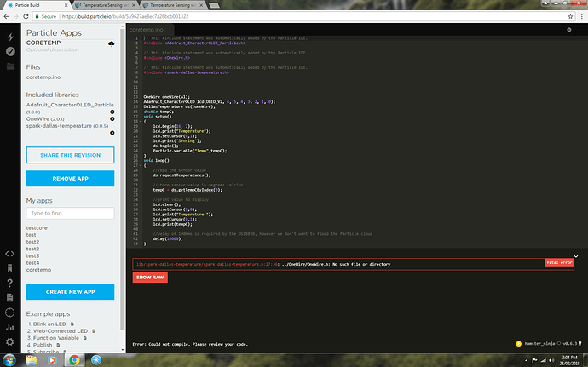Screen dimensions: 588x367
Task: Open the Console bar-chart icon
Action: [9, 327]
